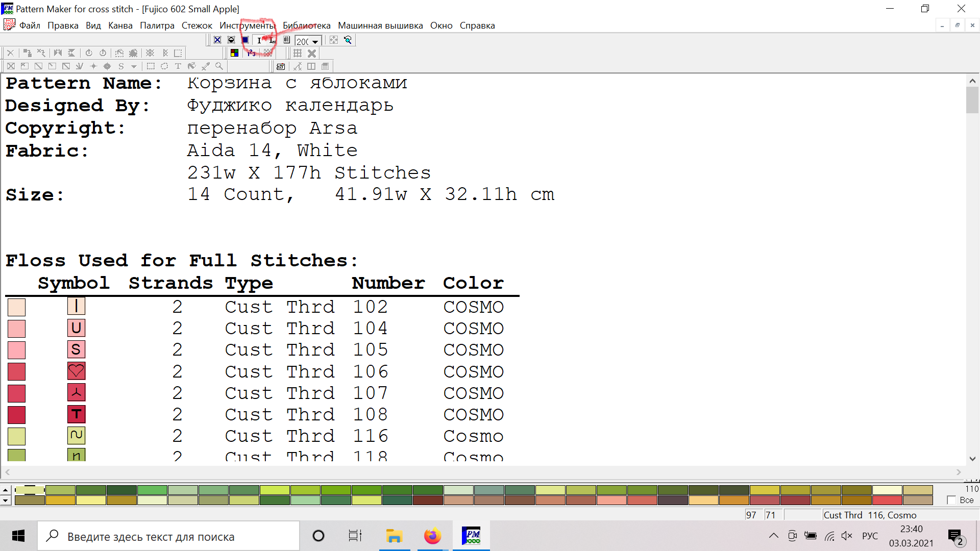The image size is (980, 551).
Task: Select the symbol T for floss 108
Action: [x=76, y=414]
